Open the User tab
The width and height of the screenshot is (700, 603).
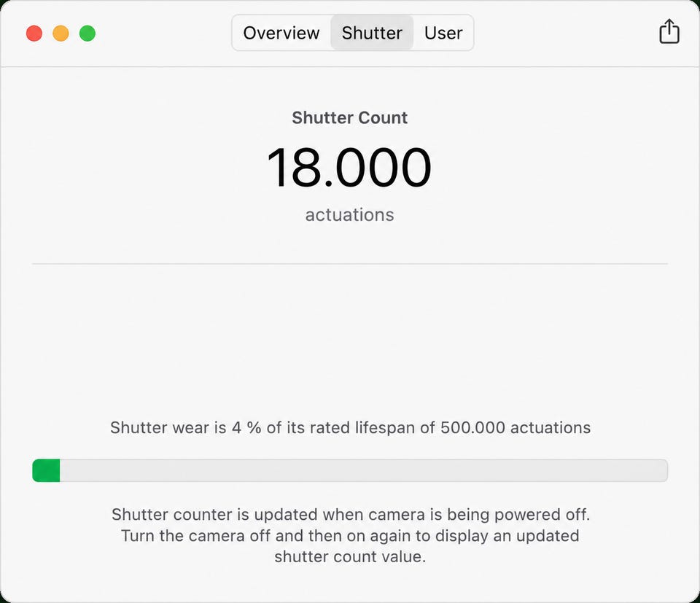443,33
